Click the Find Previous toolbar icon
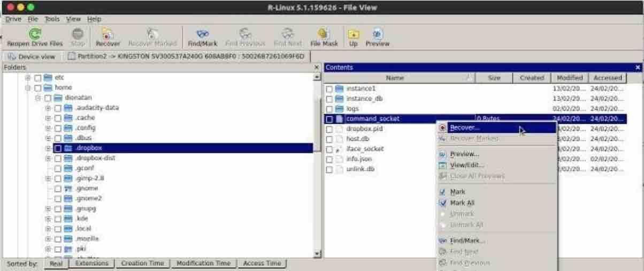 point(245,34)
